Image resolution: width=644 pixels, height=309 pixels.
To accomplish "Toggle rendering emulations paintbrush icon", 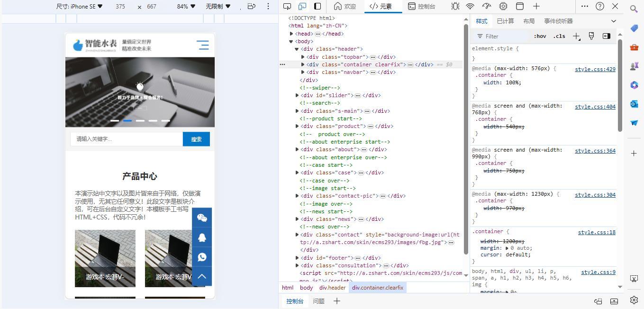I will 591,36.
